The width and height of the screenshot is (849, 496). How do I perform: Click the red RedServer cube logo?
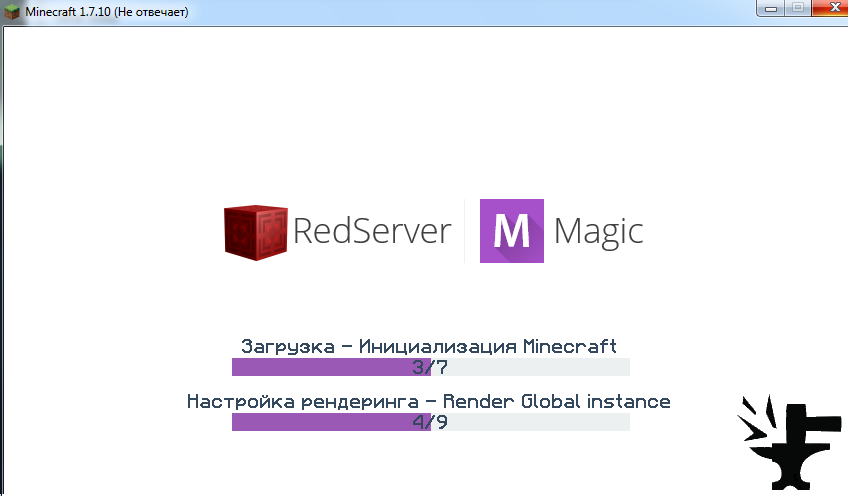coord(256,232)
